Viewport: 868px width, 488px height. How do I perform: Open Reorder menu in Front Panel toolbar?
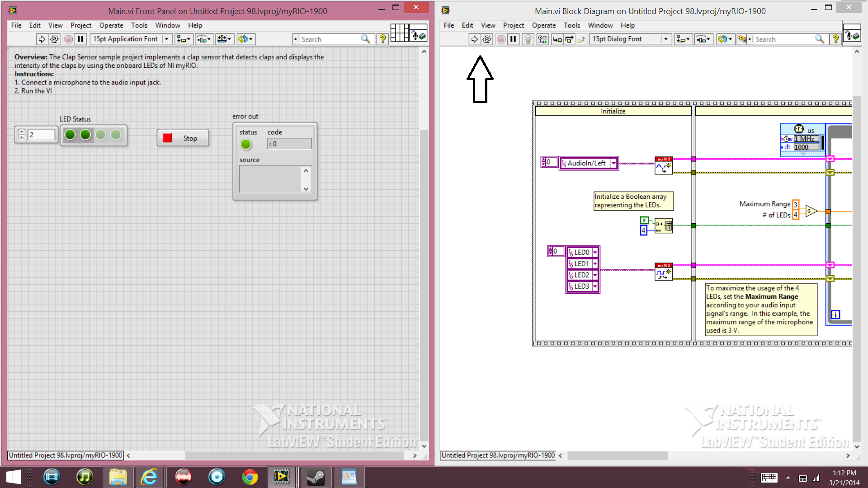[245, 39]
